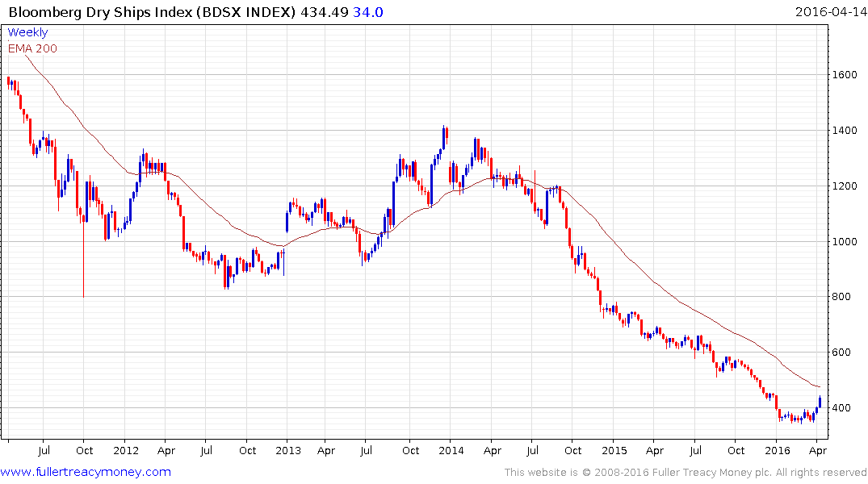
Task: Click the 'Weekly' label in the chart
Action: tap(27, 32)
